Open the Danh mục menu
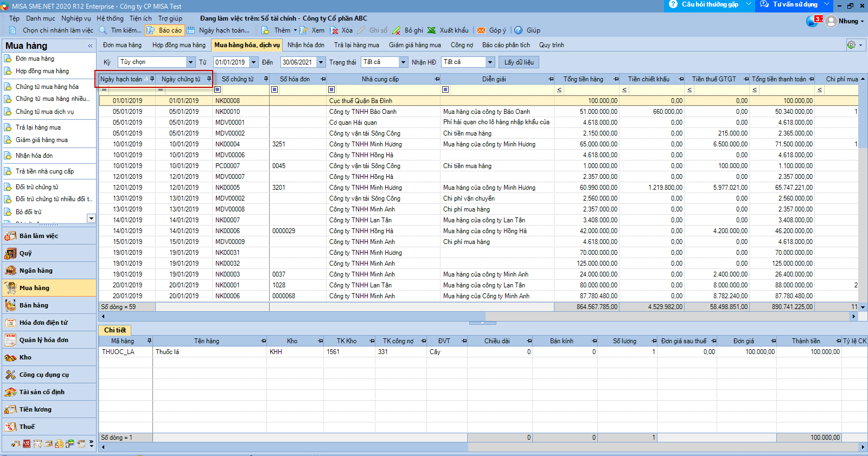The image size is (868, 456). pyautogui.click(x=41, y=18)
